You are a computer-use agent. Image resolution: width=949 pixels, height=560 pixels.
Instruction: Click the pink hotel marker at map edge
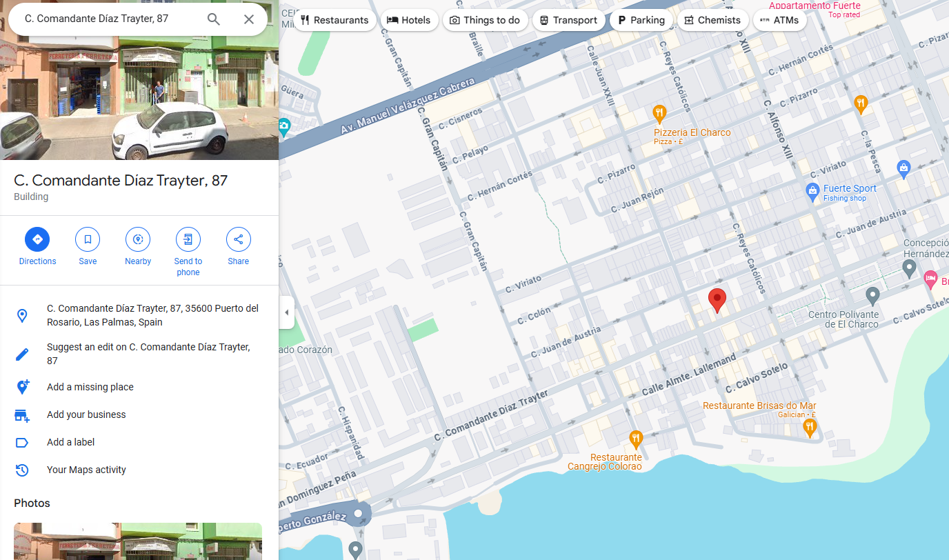click(x=930, y=279)
